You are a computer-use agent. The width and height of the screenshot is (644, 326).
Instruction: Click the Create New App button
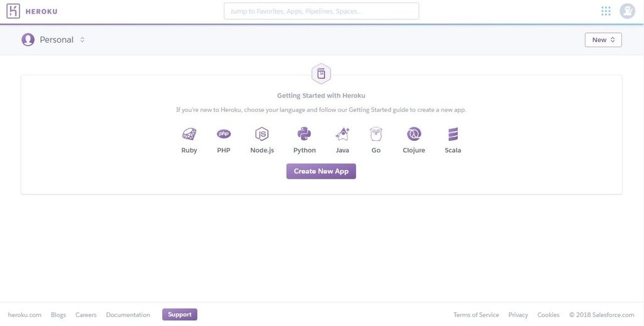[321, 171]
